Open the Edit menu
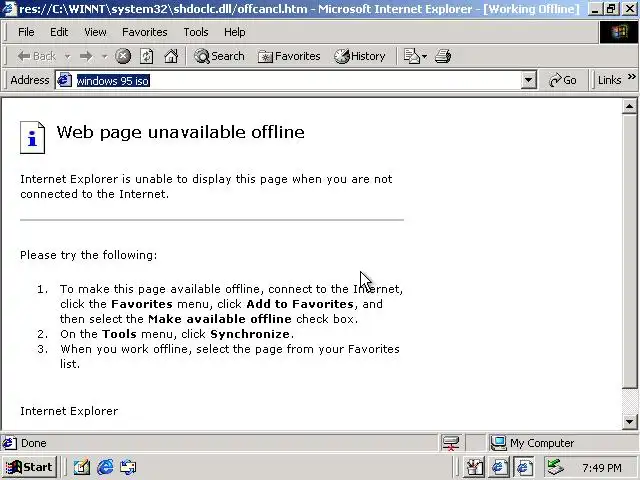The height and width of the screenshot is (480, 640). pos(59,32)
